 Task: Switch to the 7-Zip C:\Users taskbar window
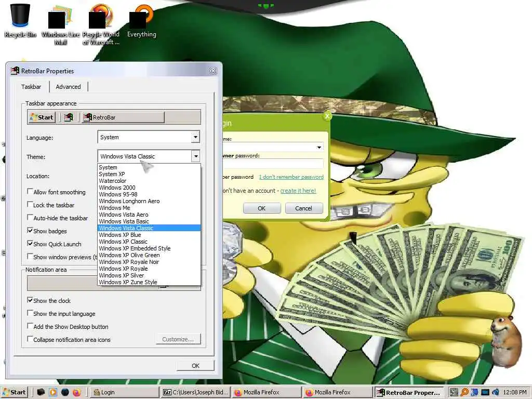196,392
